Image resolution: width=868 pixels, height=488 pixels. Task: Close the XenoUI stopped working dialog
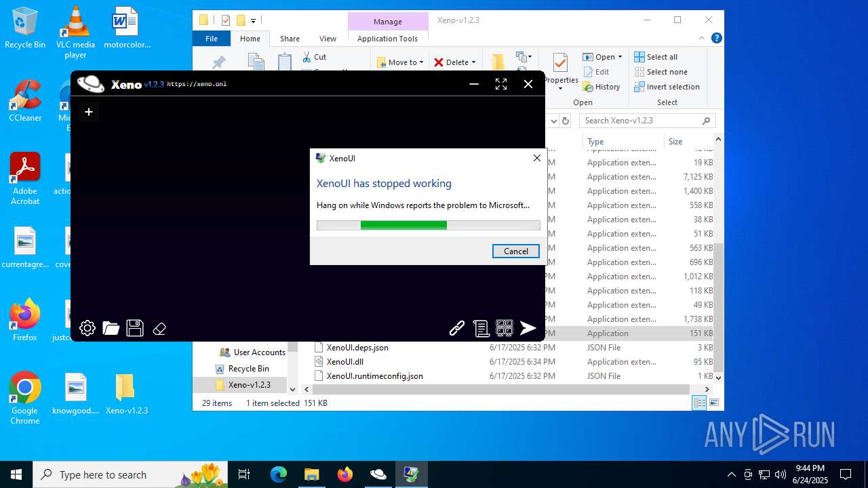pyautogui.click(x=537, y=158)
